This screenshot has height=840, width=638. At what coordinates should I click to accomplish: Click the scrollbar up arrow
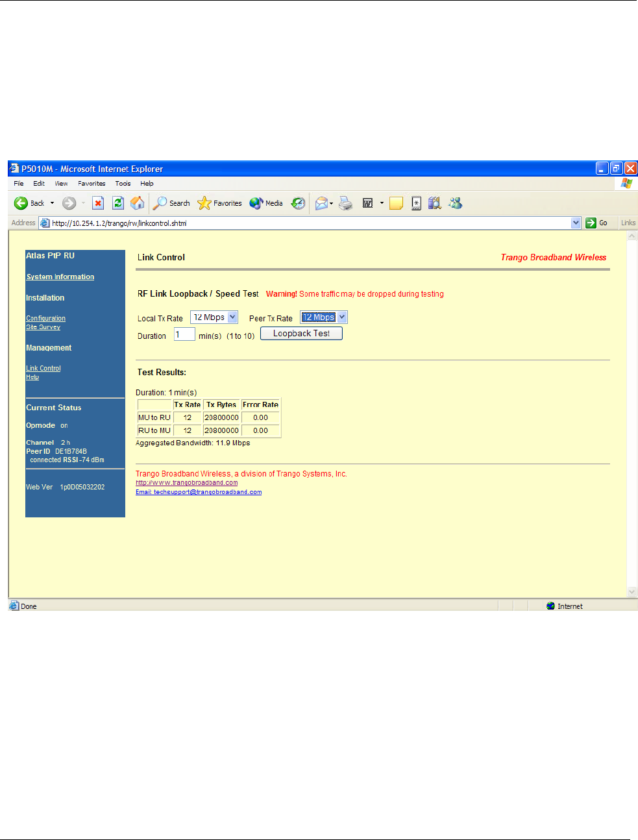632,236
